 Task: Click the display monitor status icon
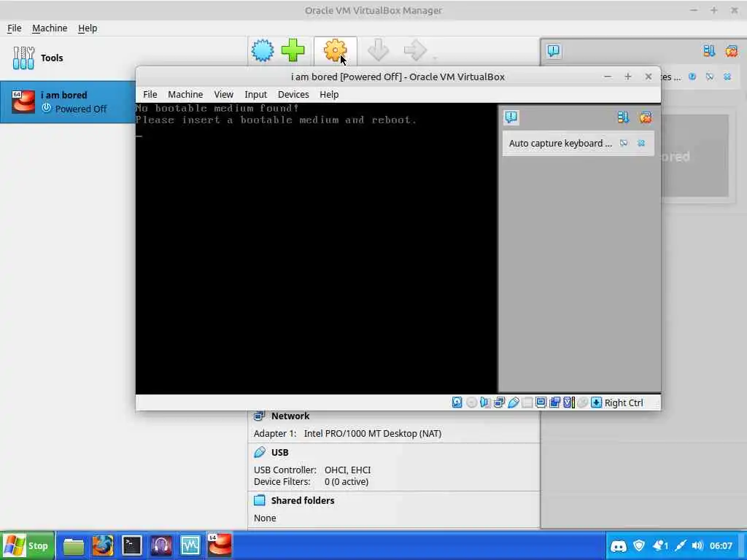[x=541, y=402]
